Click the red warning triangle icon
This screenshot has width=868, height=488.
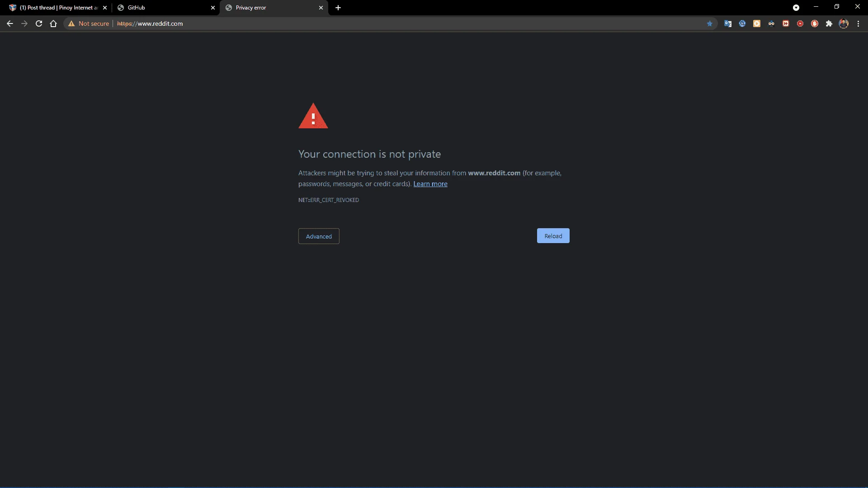pos(313,116)
